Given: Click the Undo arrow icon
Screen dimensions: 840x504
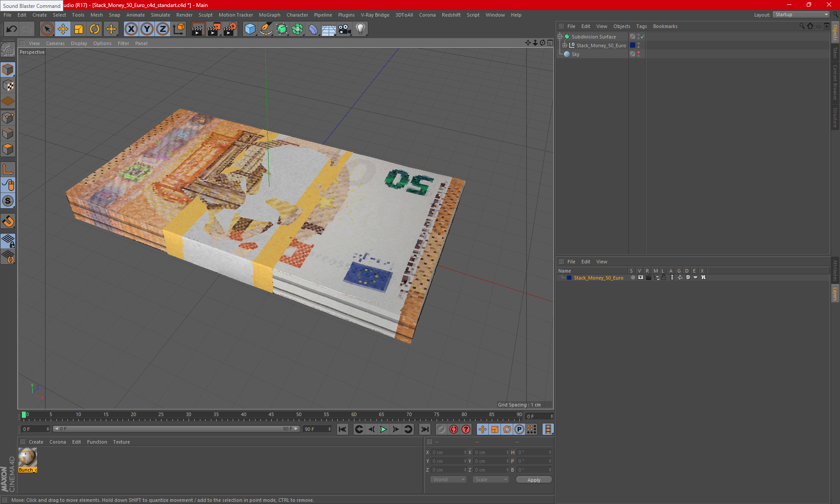Looking at the screenshot, I should (12, 29).
